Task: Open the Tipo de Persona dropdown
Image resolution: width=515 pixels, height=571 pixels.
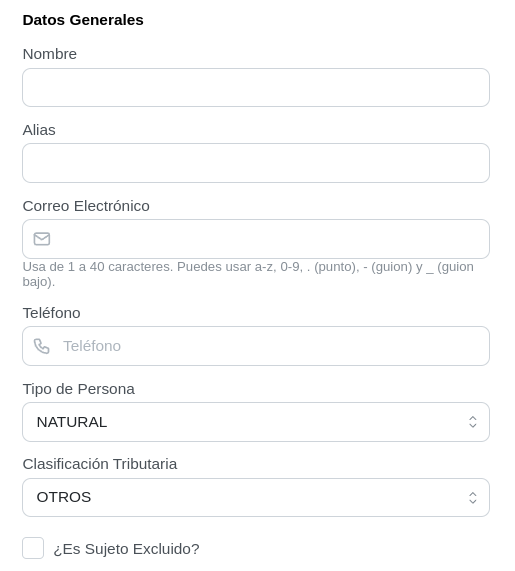Action: pos(256,422)
